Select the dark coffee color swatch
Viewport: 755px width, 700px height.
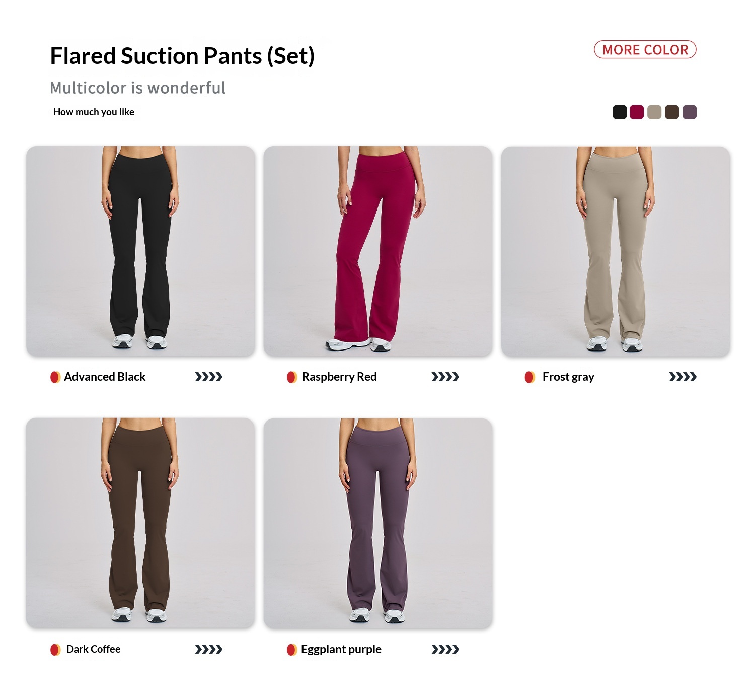point(672,112)
